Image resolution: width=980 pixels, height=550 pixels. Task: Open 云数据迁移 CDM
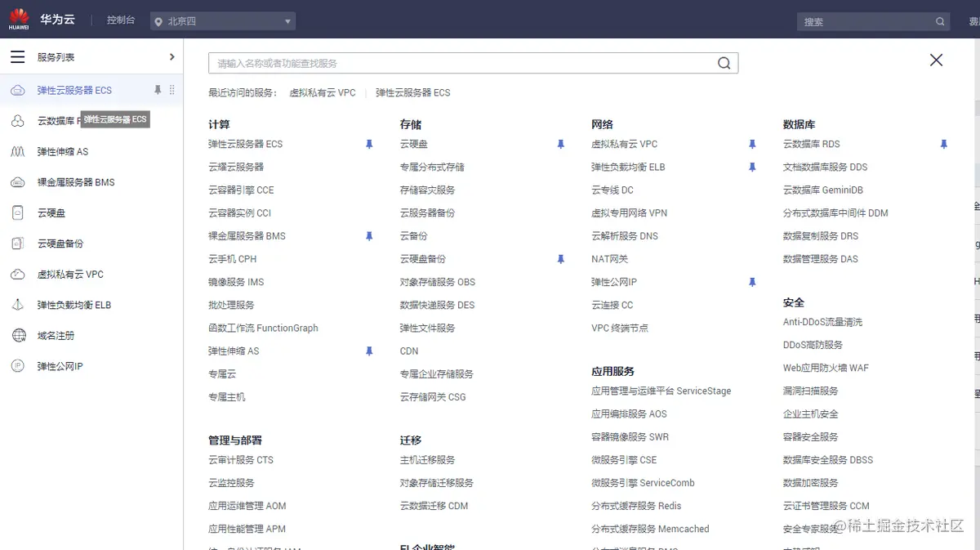coord(434,506)
